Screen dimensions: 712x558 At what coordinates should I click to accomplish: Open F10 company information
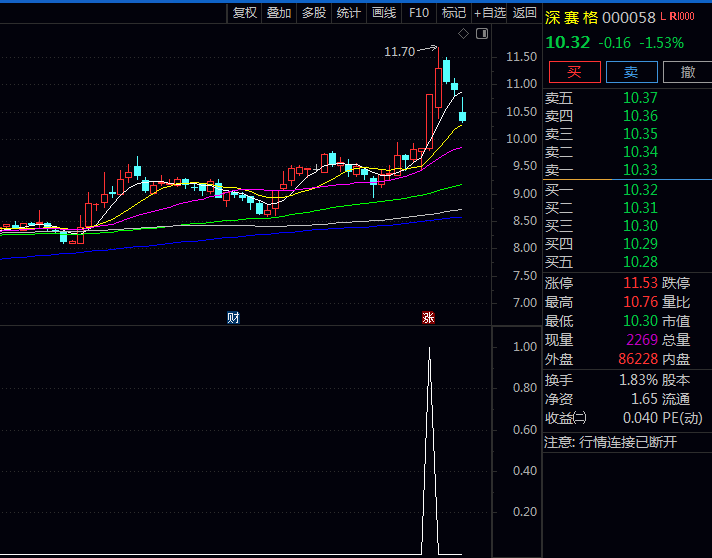point(419,12)
